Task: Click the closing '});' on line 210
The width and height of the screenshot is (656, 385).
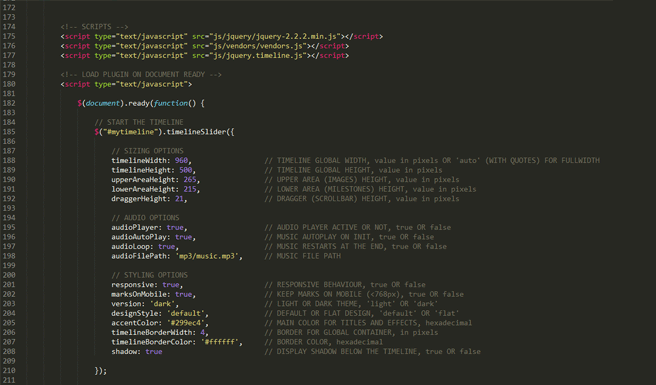Action: coord(101,371)
